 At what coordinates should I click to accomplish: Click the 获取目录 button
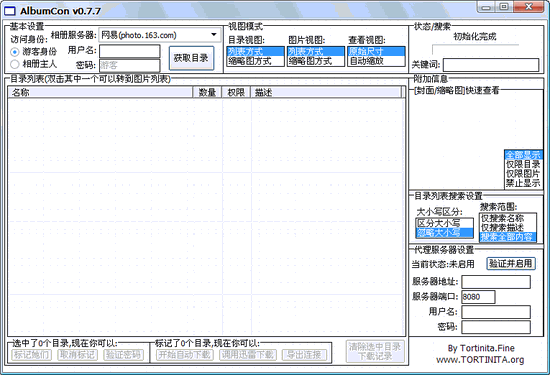(191, 58)
